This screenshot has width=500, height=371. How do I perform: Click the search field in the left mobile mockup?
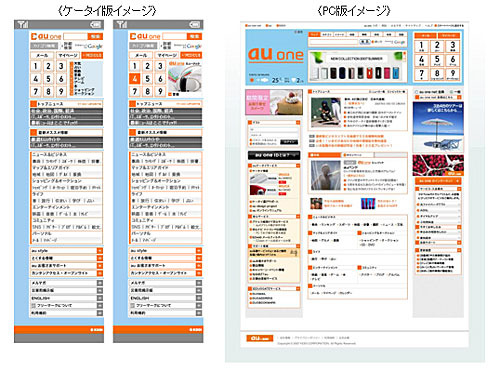coord(75,36)
